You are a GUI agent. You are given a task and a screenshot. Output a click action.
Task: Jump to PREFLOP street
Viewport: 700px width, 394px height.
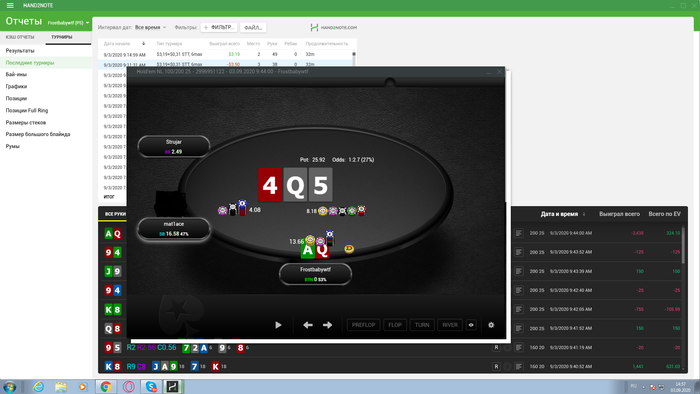(363, 325)
